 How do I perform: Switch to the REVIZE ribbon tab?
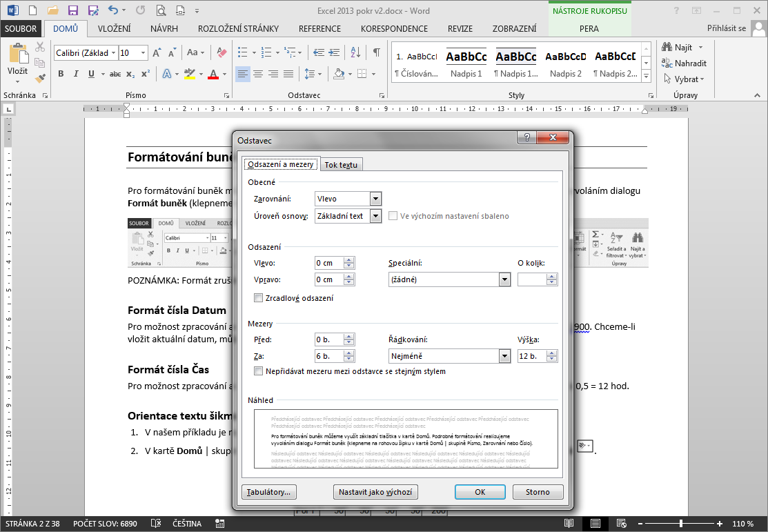click(x=460, y=29)
